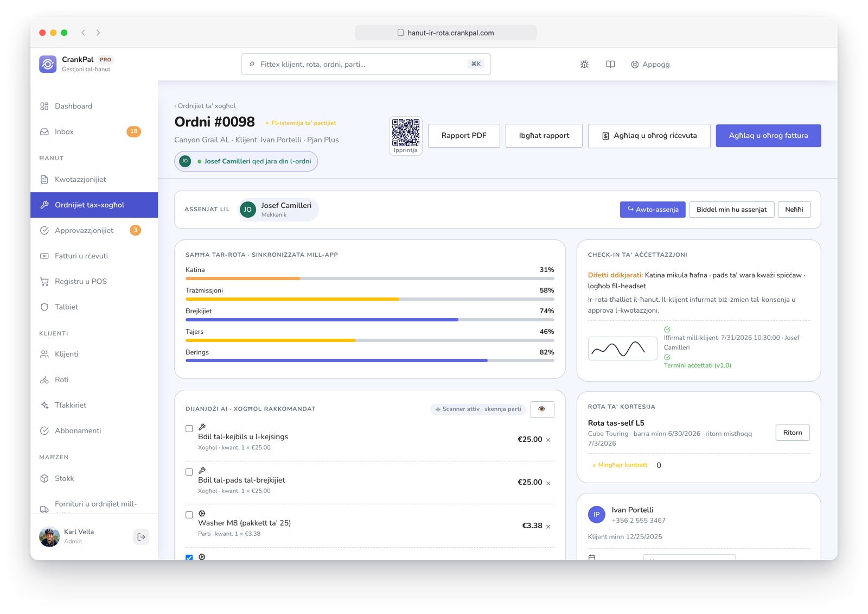Click the Neħħi button
Screen dimensions: 868x614
coord(794,210)
